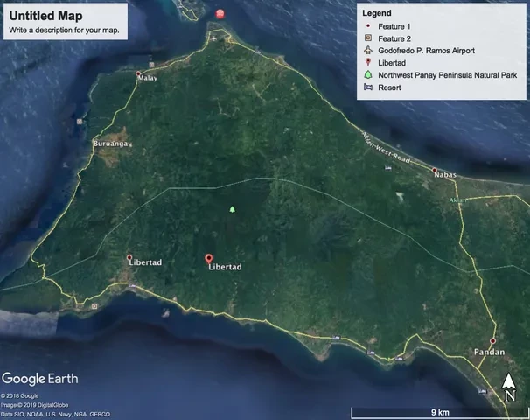Click the "Libertad" legend entry

click(x=392, y=63)
